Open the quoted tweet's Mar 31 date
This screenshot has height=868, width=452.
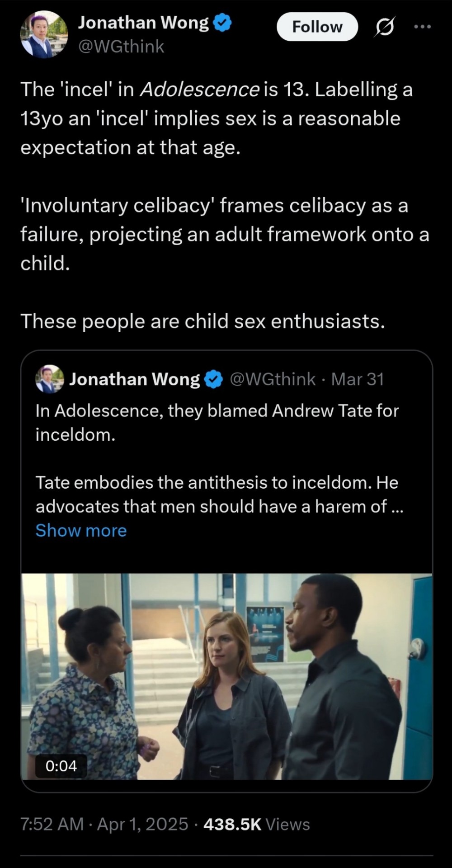click(x=358, y=379)
